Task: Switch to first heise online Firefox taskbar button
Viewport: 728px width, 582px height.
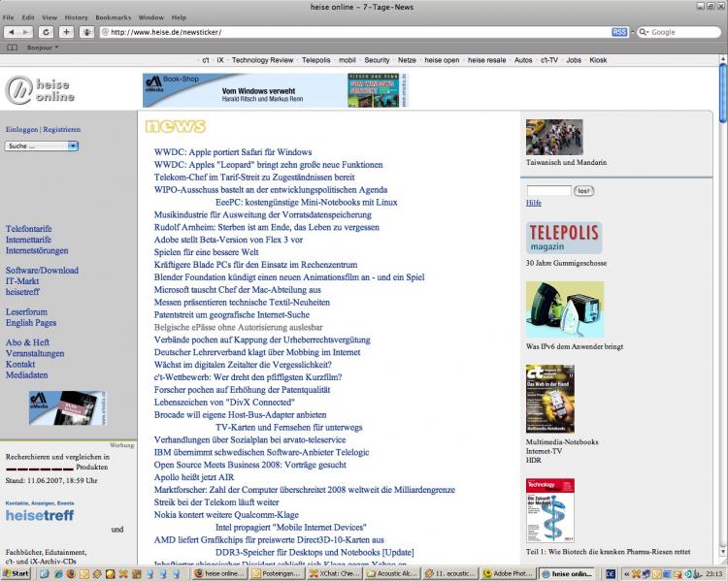Action: pos(219,573)
